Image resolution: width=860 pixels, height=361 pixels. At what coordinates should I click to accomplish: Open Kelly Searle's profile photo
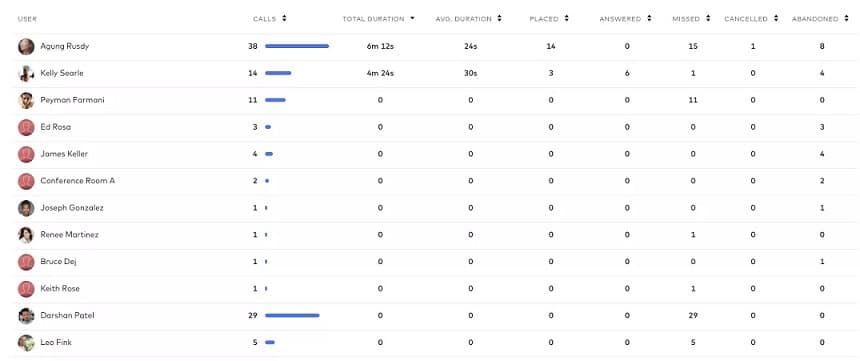pos(26,74)
